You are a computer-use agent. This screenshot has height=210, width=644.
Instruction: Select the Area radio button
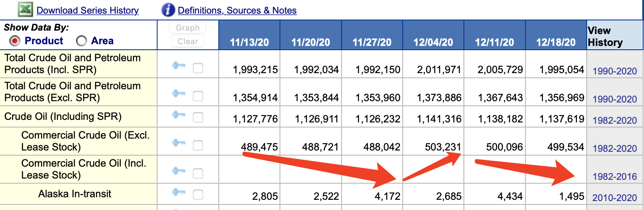click(x=81, y=41)
